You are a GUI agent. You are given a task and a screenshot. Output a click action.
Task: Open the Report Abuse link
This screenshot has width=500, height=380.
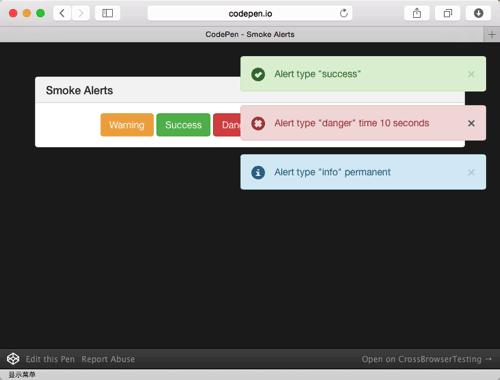point(108,359)
